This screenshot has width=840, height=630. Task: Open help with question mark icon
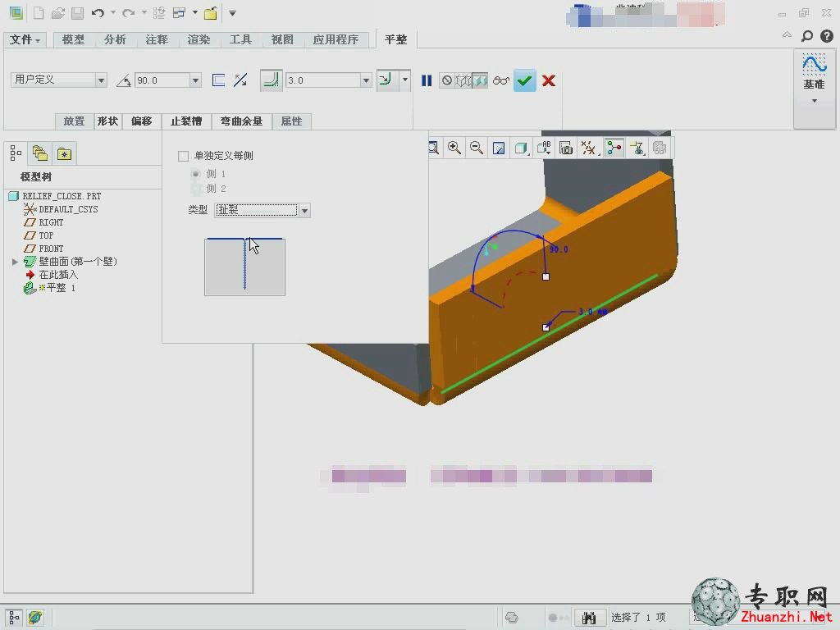tap(827, 36)
